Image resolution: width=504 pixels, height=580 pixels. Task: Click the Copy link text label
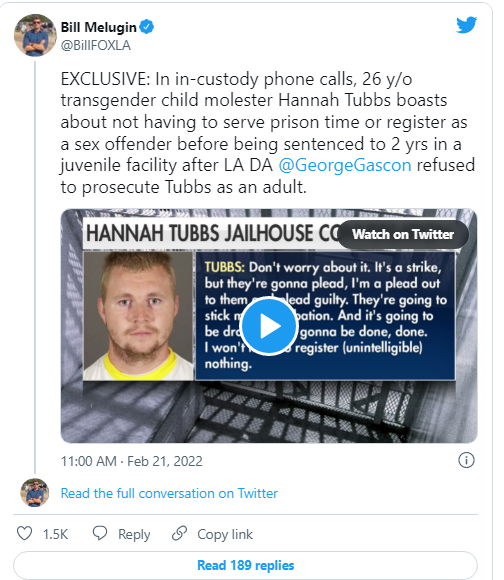tap(225, 535)
